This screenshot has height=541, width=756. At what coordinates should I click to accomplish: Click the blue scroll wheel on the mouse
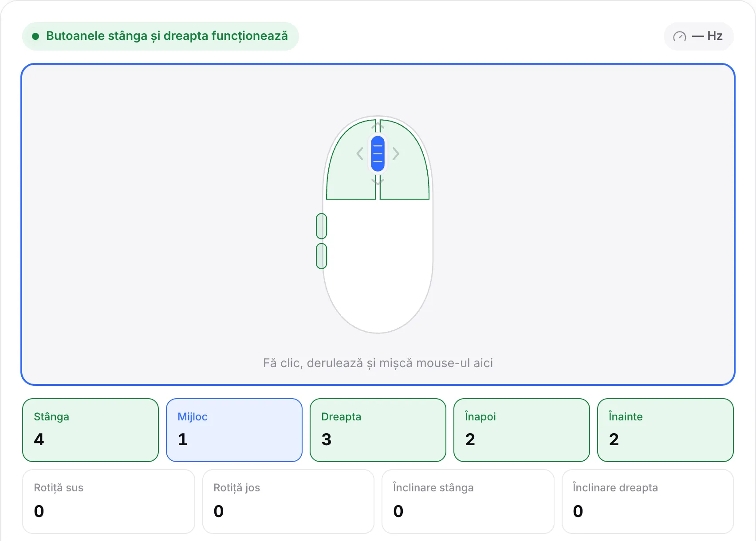[378, 154]
